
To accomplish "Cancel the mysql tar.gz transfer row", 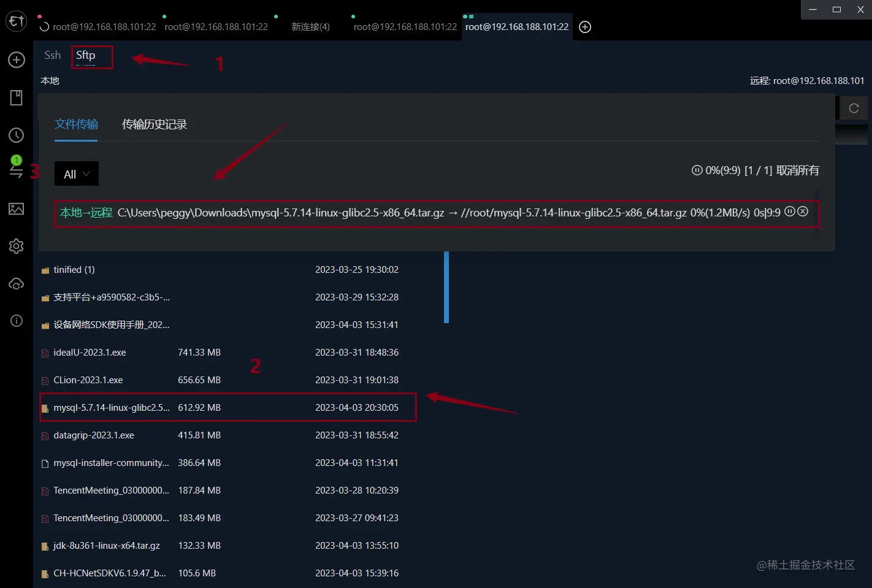I will 803,212.
